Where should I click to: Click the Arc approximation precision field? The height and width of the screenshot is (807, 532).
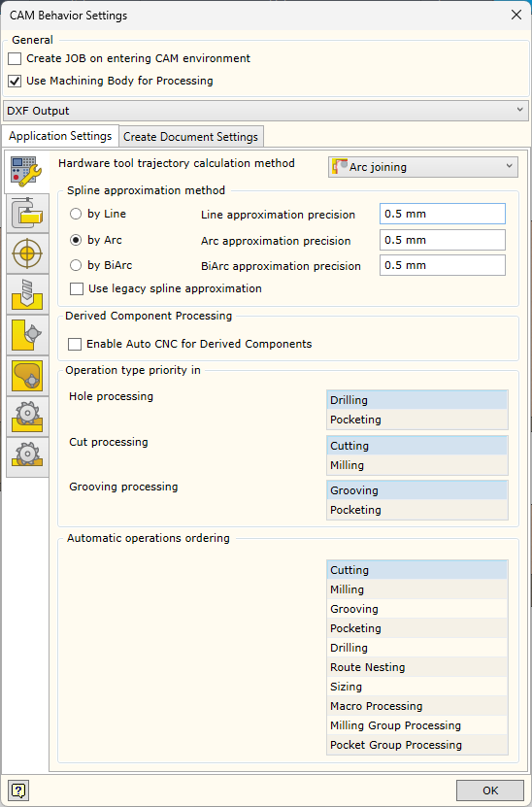pos(443,240)
